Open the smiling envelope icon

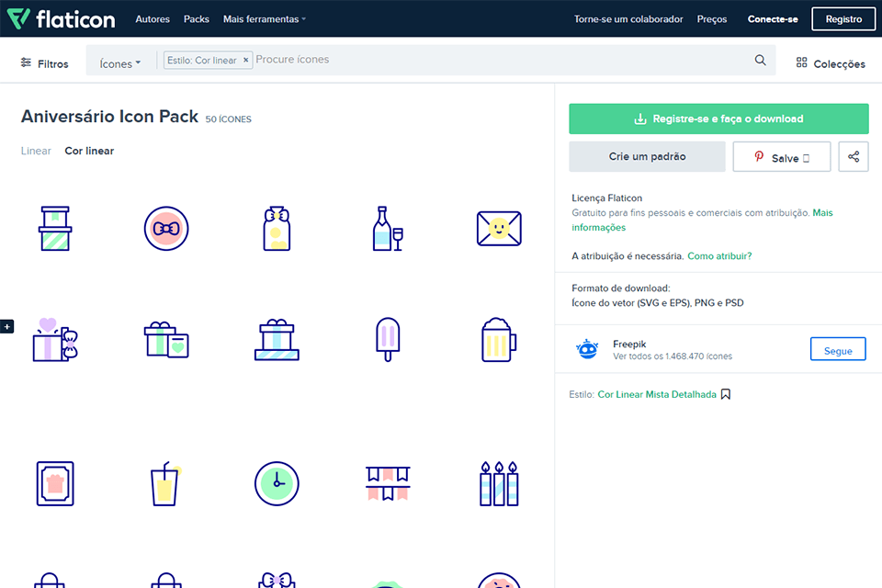point(499,228)
